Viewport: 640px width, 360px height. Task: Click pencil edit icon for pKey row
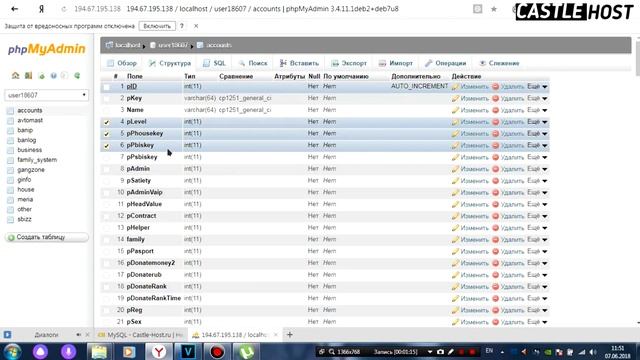pyautogui.click(x=456, y=98)
